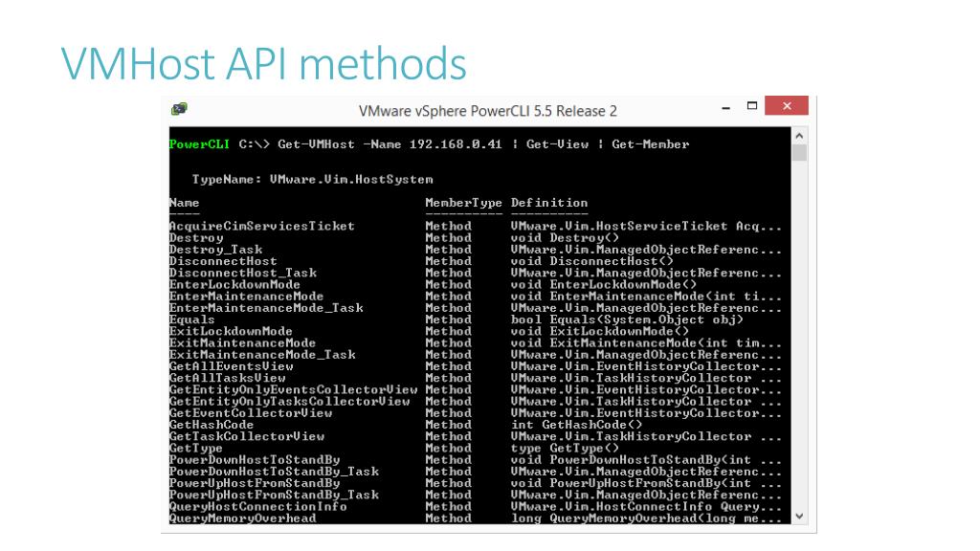Click the EnterLockdownMode method name
The image size is (980, 551).
(x=235, y=285)
